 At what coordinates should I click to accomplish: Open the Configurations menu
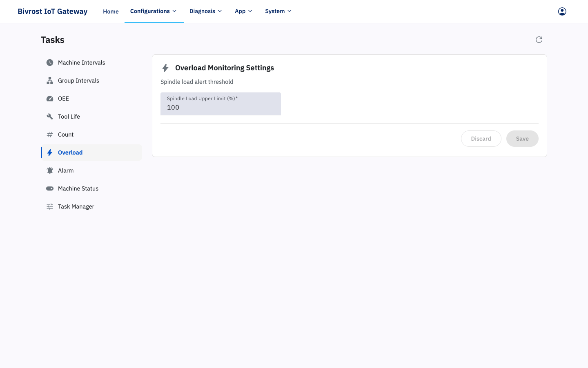[x=154, y=11]
